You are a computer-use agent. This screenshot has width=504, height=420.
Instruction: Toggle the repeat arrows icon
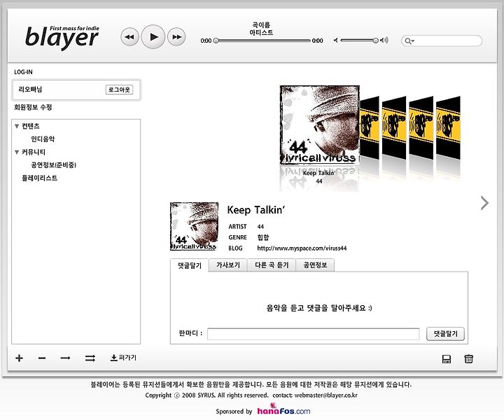90,358
